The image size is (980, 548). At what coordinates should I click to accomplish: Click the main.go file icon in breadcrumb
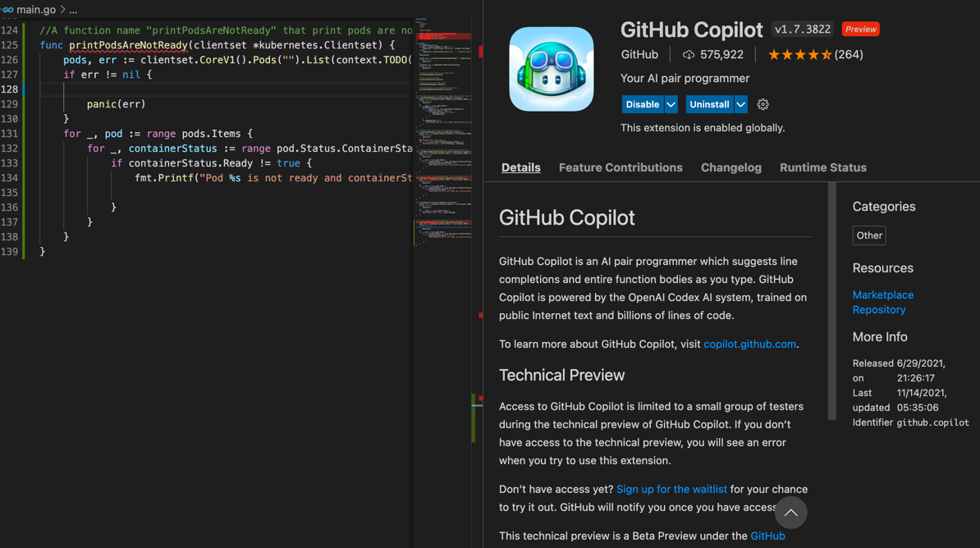tap(7, 10)
